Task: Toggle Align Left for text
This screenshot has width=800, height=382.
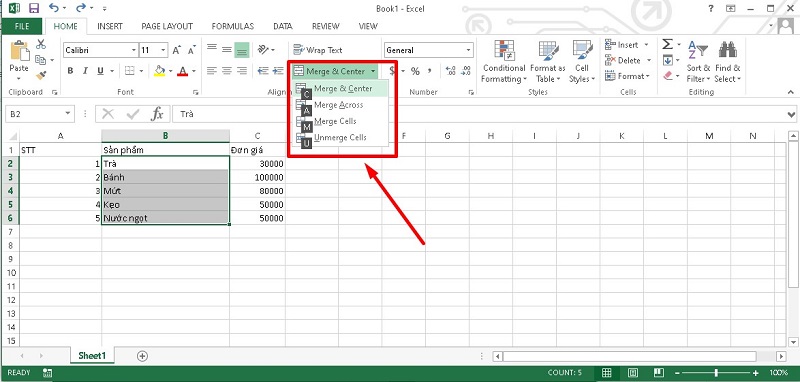Action: (x=211, y=71)
